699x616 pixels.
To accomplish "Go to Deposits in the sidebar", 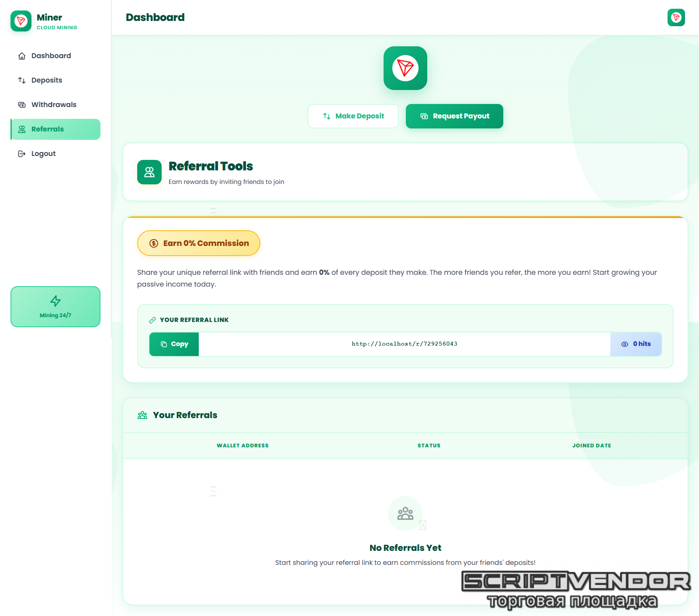I will [47, 80].
